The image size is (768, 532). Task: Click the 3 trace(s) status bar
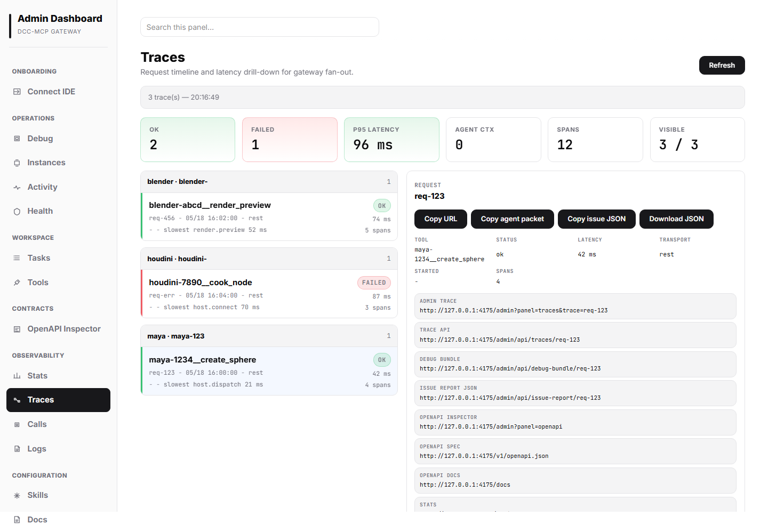pyautogui.click(x=442, y=98)
